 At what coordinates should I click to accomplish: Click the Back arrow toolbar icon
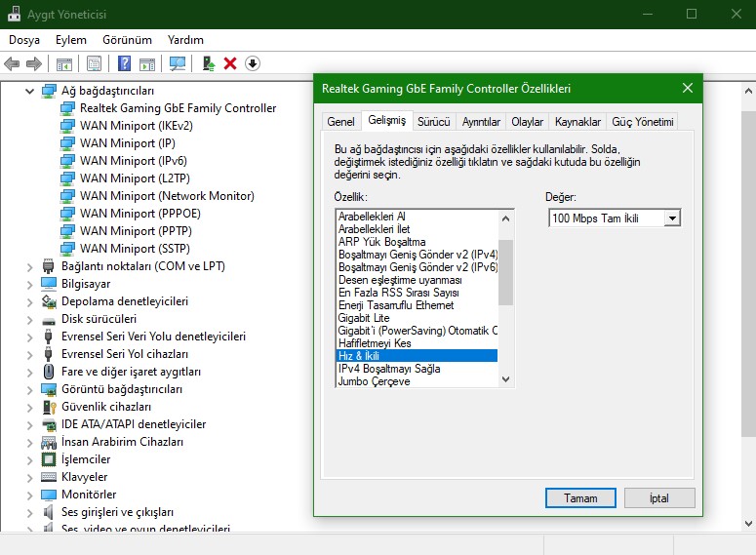click(x=12, y=63)
